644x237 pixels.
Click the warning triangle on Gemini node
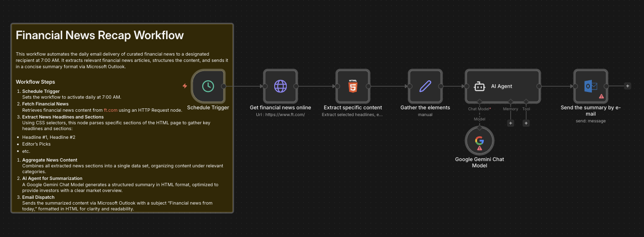click(479, 148)
